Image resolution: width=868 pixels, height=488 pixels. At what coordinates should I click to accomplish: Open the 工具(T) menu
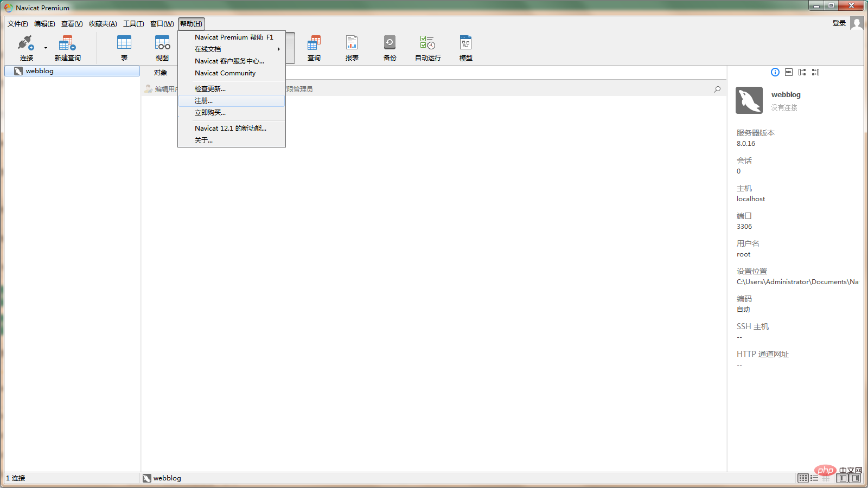pyautogui.click(x=133, y=24)
